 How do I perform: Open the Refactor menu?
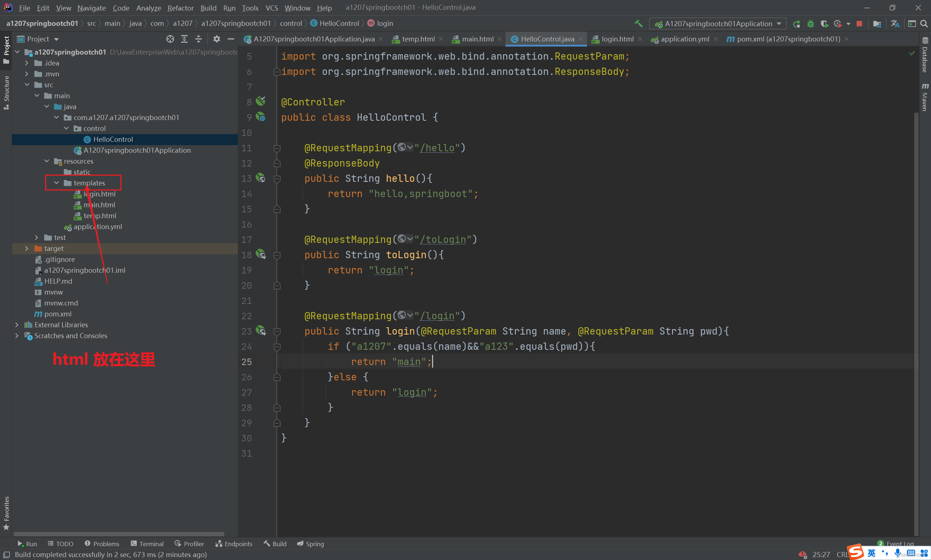(x=180, y=8)
